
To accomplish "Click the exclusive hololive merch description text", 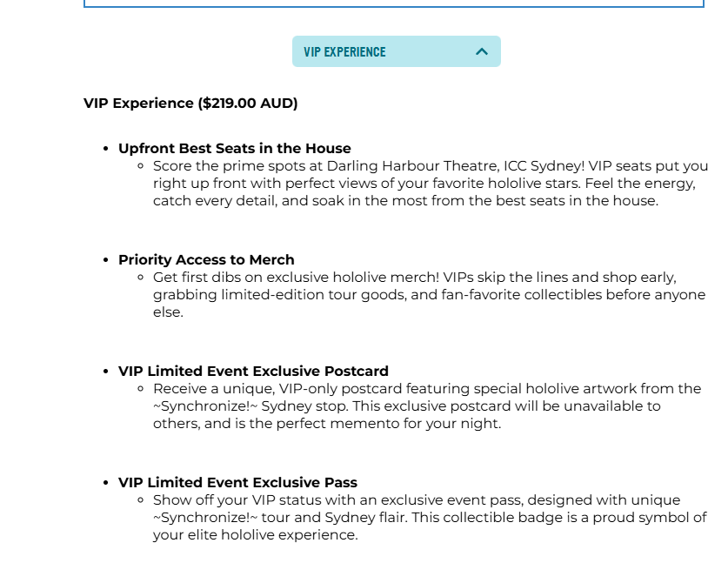I will coord(429,294).
